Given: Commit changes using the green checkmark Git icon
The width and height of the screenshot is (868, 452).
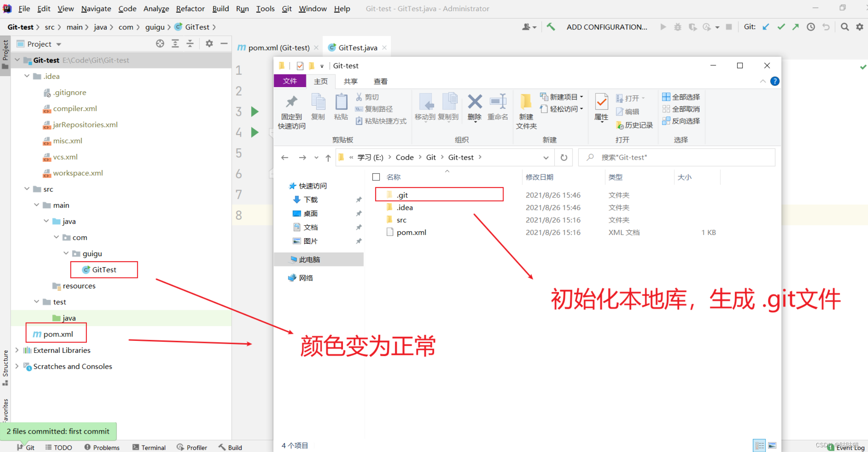Looking at the screenshot, I should pos(781,27).
